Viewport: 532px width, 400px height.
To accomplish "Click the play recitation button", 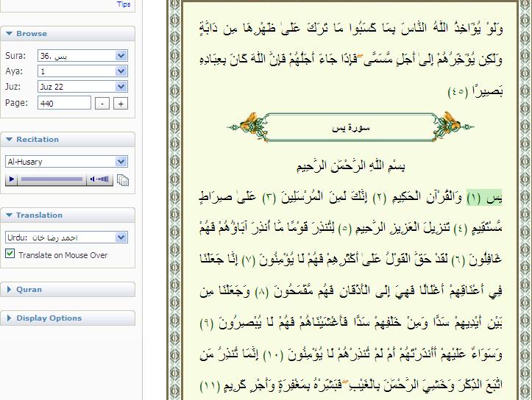I will (12, 179).
